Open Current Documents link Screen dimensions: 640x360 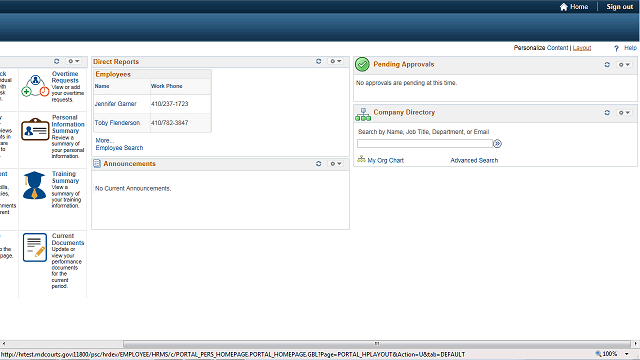click(x=68, y=239)
